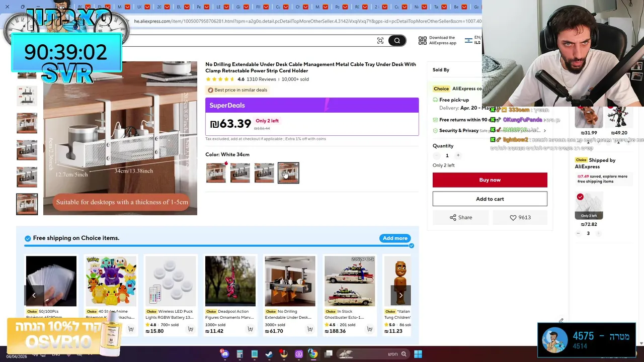Image resolution: width=644 pixels, height=362 pixels.
Task: Click the product title text No Drilling Extendable
Action: coord(310,67)
